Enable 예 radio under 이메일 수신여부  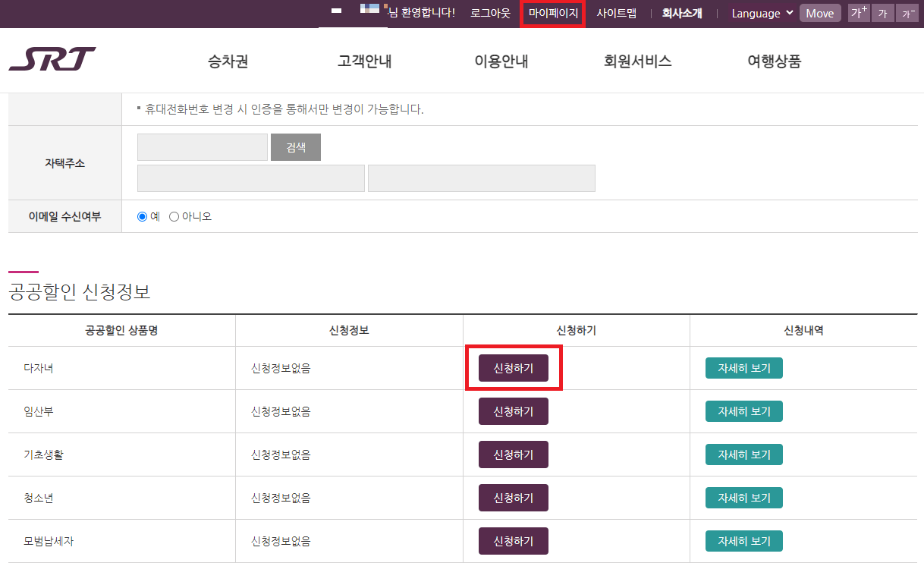(x=141, y=217)
